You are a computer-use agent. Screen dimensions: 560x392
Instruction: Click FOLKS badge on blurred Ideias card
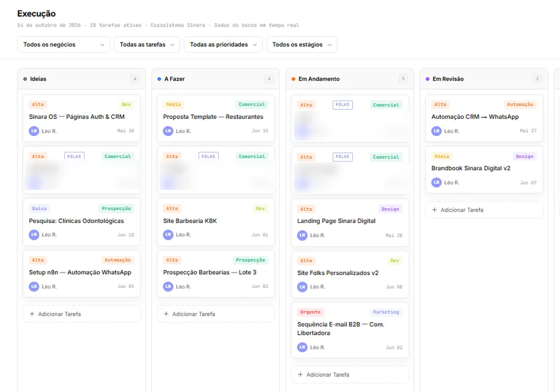74,156
